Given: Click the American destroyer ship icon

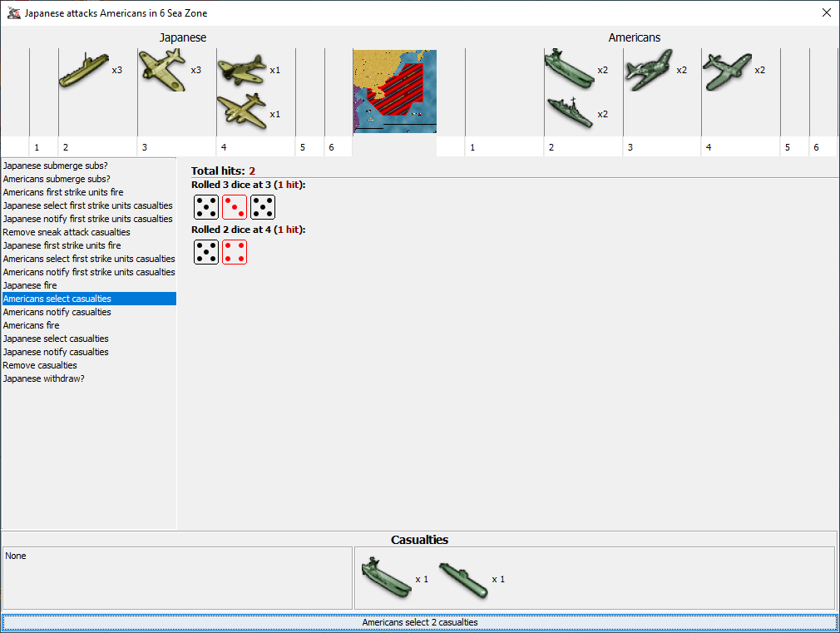Looking at the screenshot, I should point(570,113).
